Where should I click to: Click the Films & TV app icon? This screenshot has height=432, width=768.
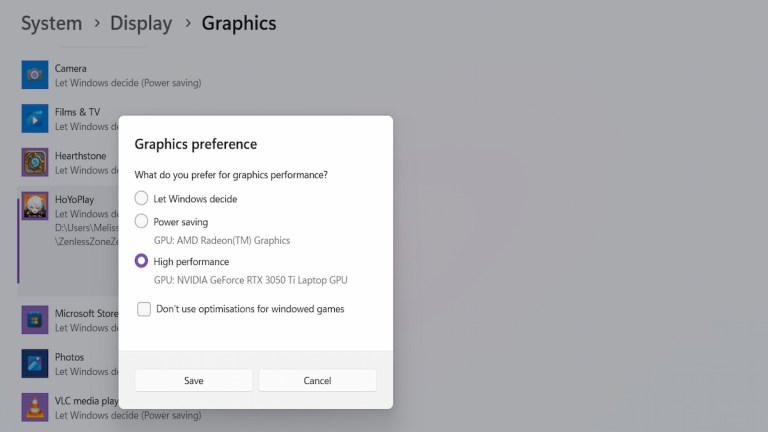(x=35, y=119)
